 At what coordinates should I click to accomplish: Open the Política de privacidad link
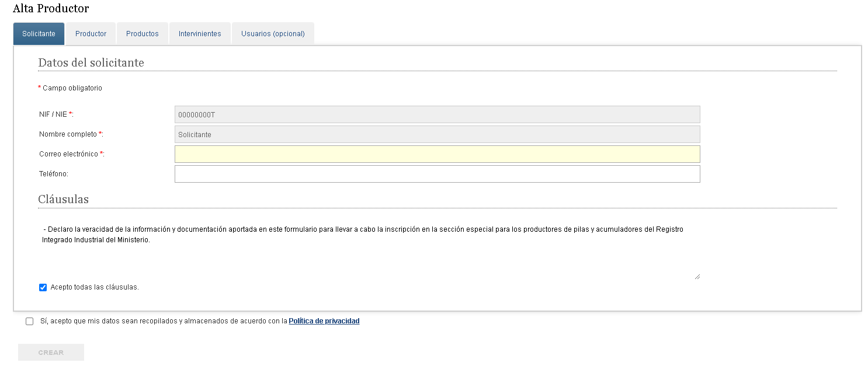(x=324, y=321)
